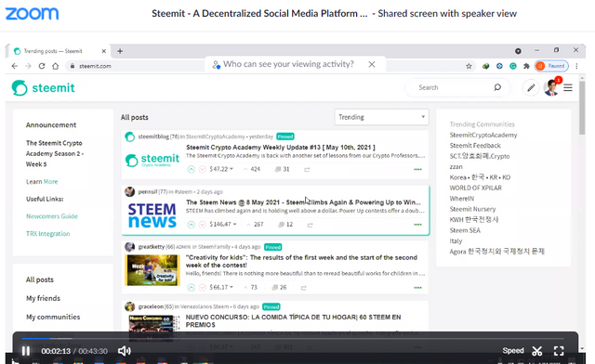The width and height of the screenshot is (595, 364).
Task: Upvote the Creativity for kids post
Action: pyautogui.click(x=191, y=288)
